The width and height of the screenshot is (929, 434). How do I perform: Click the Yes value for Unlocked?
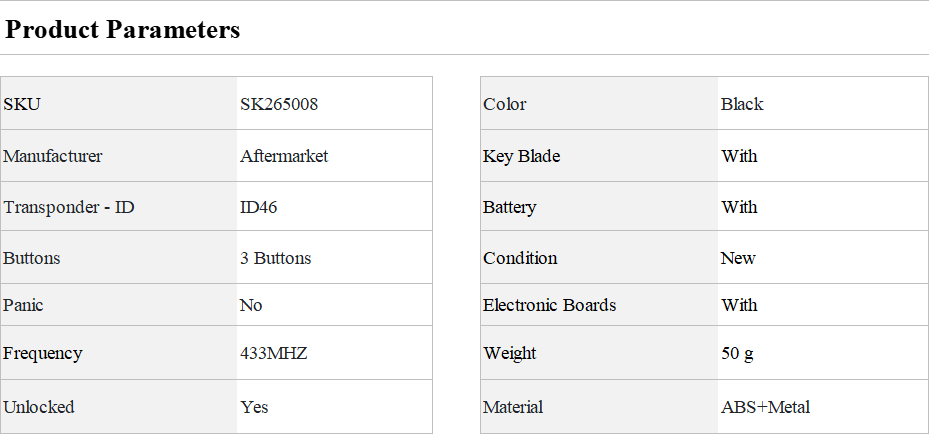pos(254,407)
